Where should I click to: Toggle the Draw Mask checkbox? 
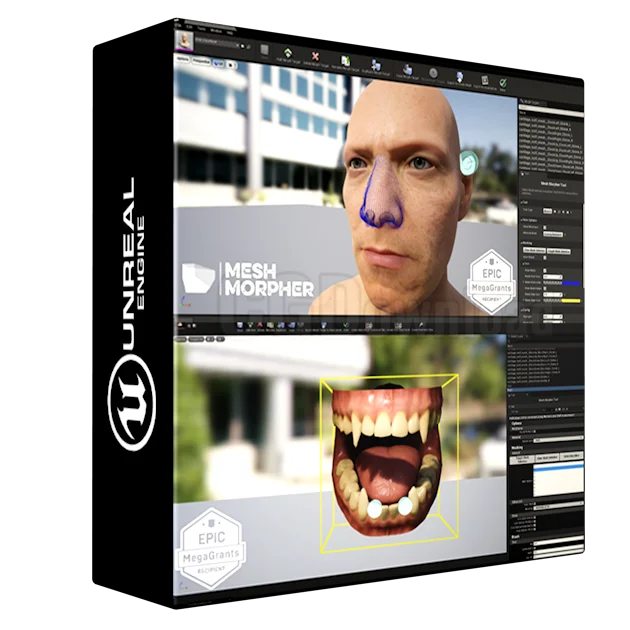pos(545,271)
